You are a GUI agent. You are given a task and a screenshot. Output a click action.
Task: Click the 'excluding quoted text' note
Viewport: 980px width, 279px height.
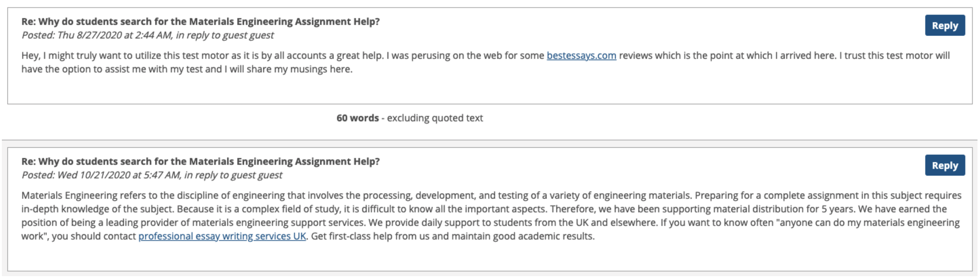(x=435, y=118)
